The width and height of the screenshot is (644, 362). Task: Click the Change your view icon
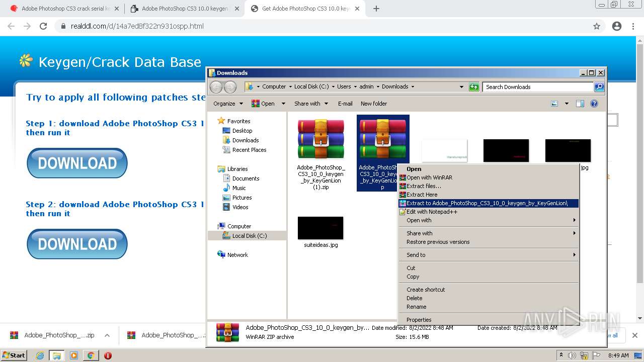[x=554, y=104]
